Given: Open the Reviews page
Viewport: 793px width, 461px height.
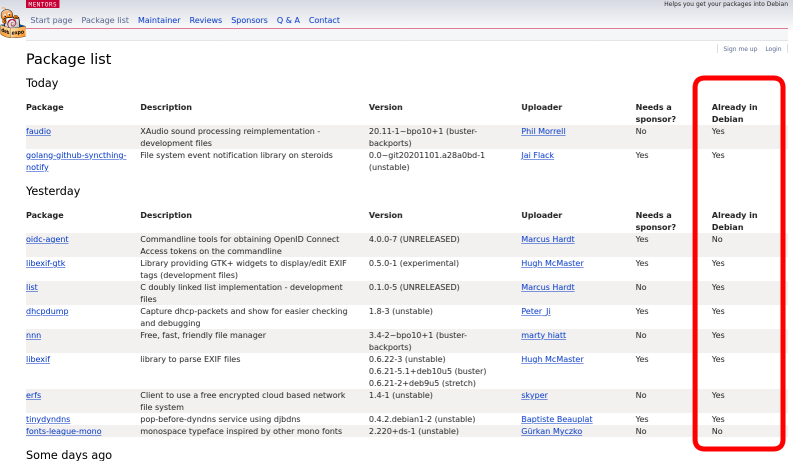Looking at the screenshot, I should (205, 20).
